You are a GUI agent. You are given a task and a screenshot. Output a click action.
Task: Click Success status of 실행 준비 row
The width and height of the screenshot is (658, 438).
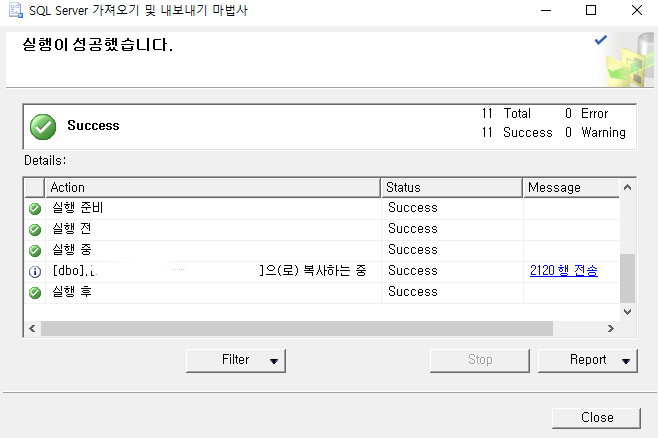[x=413, y=208]
